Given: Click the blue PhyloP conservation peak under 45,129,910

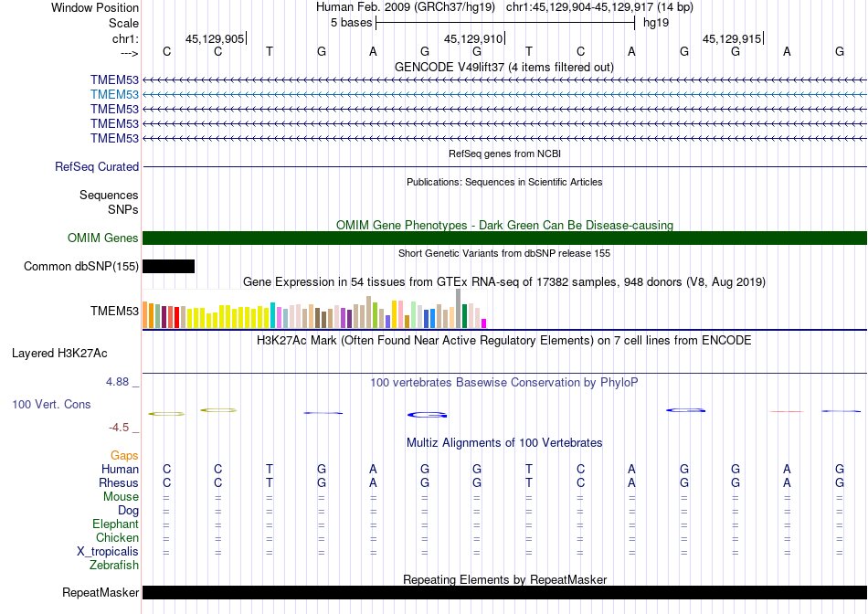Looking at the screenshot, I should coord(427,415).
